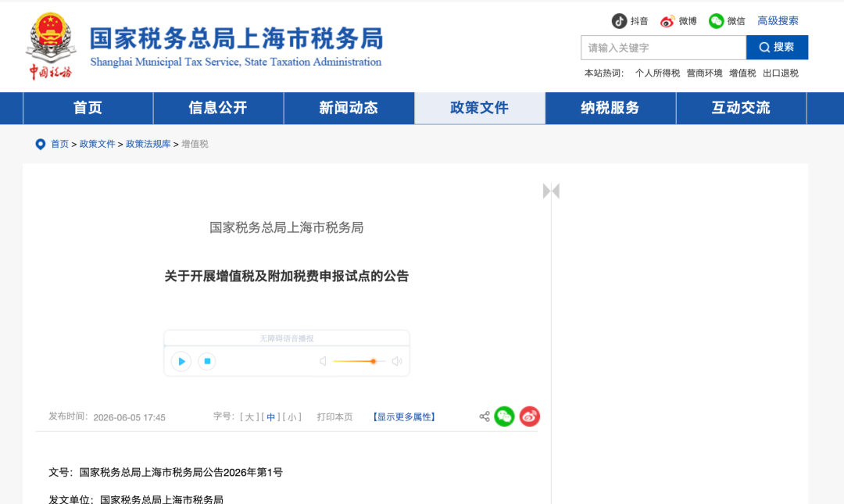The height and width of the screenshot is (504, 844).
Task: Share via green WeChat icon
Action: coord(504,416)
